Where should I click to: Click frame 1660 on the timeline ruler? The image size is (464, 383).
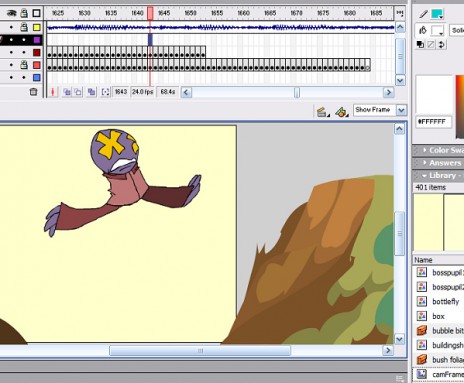[243, 13]
